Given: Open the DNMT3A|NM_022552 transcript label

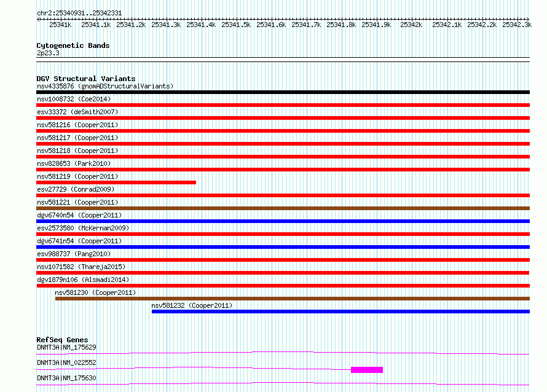Looking at the screenshot, I should click(x=66, y=363).
